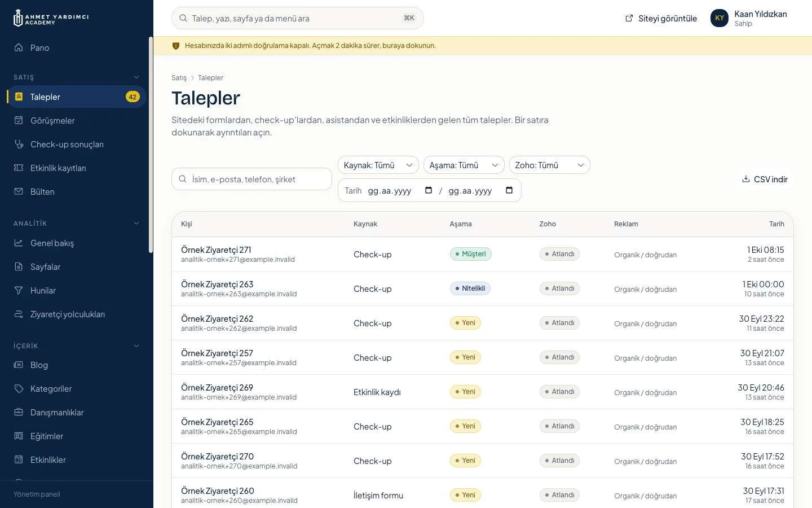
Task: Click the Sayfalar document icon
Action: point(19,266)
